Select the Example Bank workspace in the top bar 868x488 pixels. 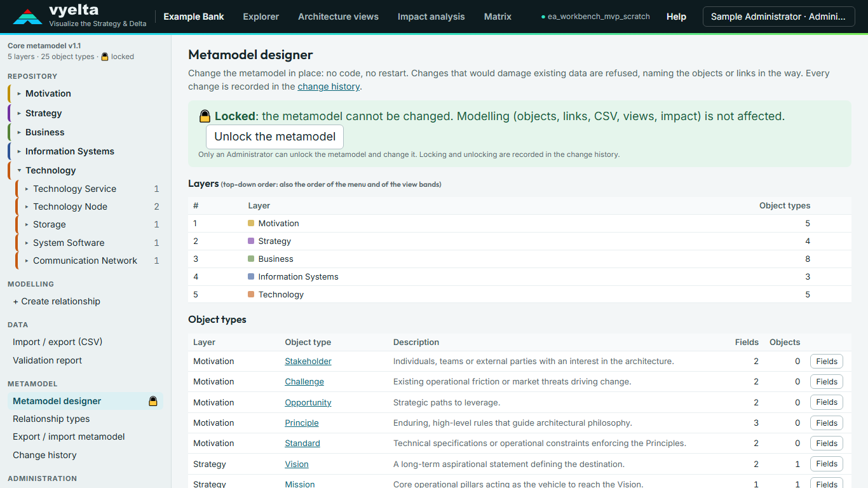(x=194, y=17)
